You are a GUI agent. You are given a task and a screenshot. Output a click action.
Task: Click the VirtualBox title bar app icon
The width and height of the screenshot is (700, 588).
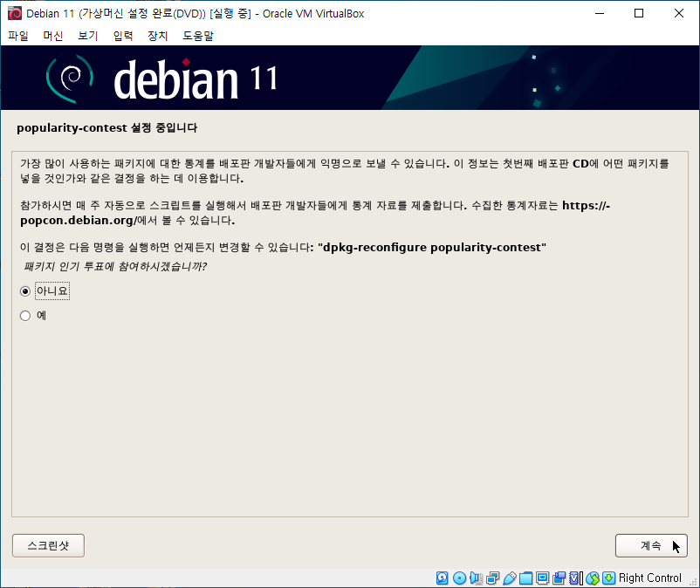(x=15, y=13)
